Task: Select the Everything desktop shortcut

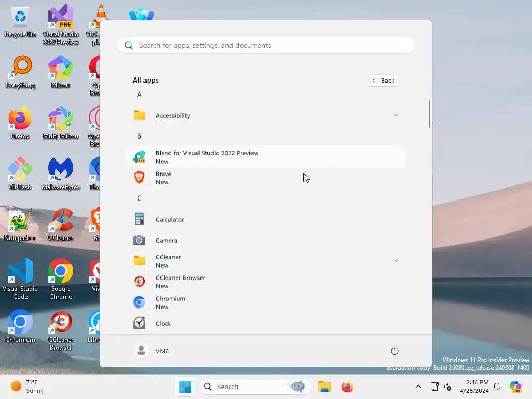Action: tap(20, 72)
